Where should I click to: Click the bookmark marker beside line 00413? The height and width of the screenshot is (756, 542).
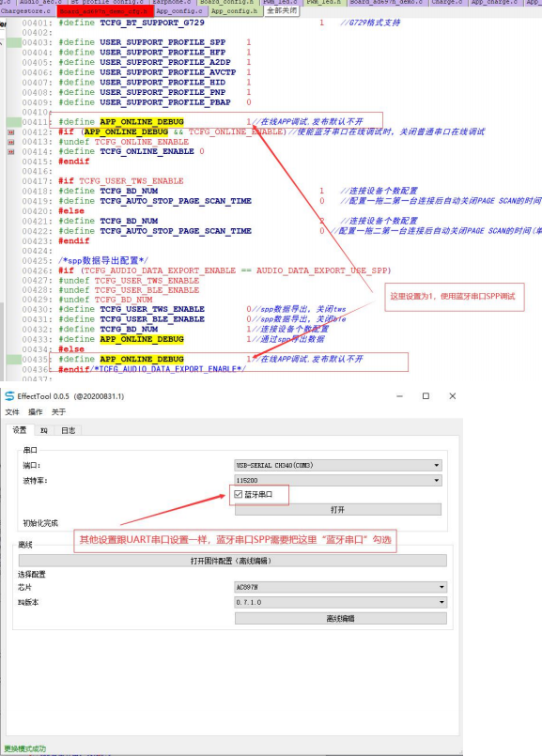tap(11, 142)
